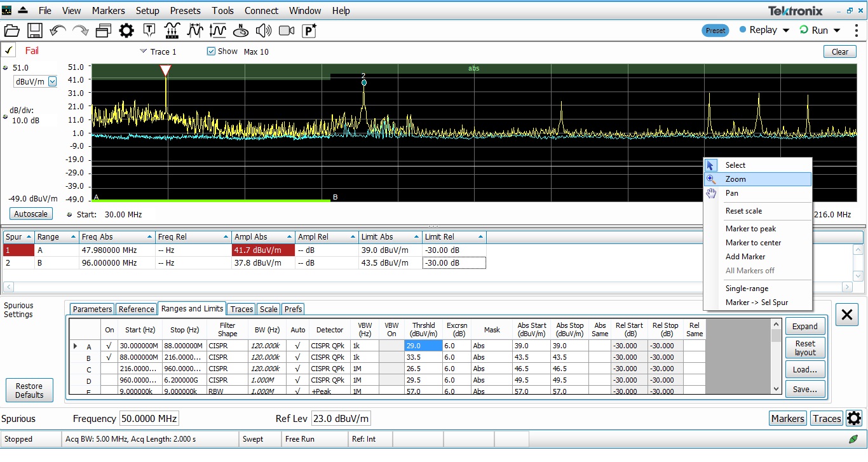Uncheck the On box for range A
868x462 pixels.
pyautogui.click(x=109, y=346)
